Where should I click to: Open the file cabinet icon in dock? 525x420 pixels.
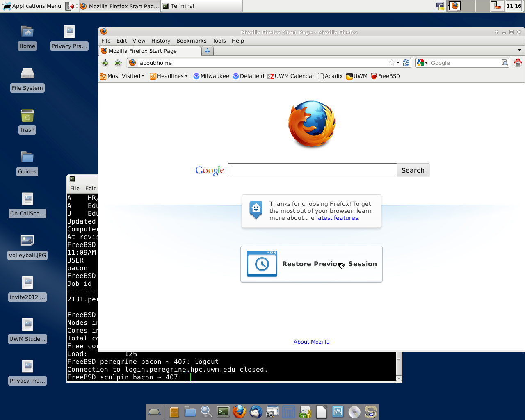174,411
